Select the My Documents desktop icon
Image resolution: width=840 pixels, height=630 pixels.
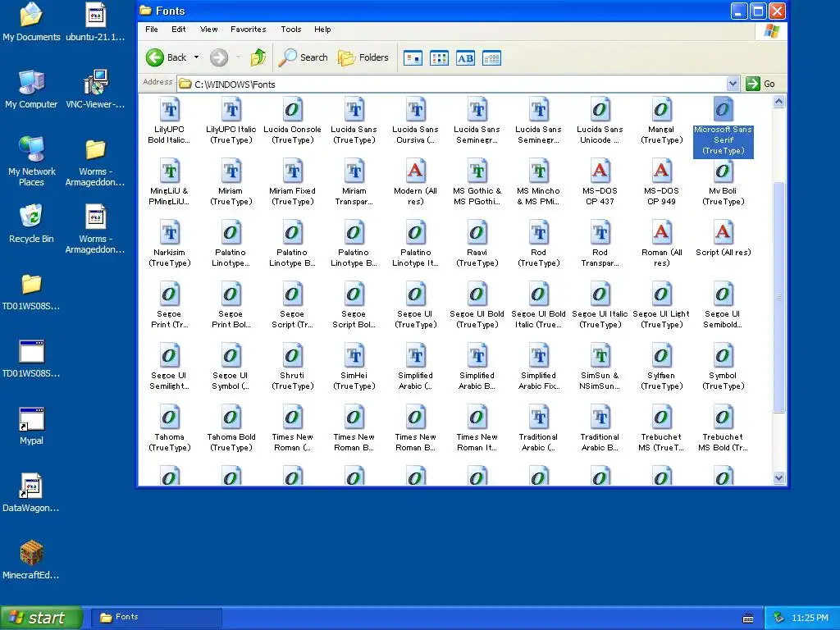pyautogui.click(x=31, y=22)
